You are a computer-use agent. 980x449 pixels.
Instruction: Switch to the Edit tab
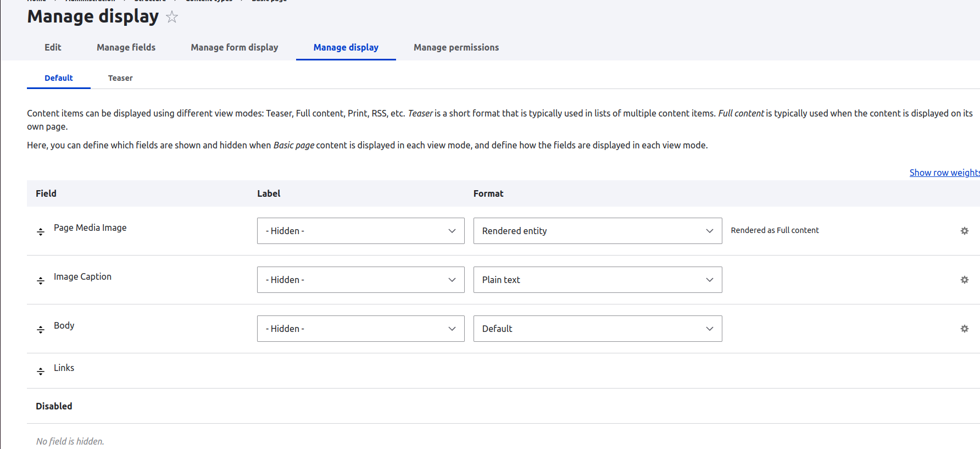[53, 47]
